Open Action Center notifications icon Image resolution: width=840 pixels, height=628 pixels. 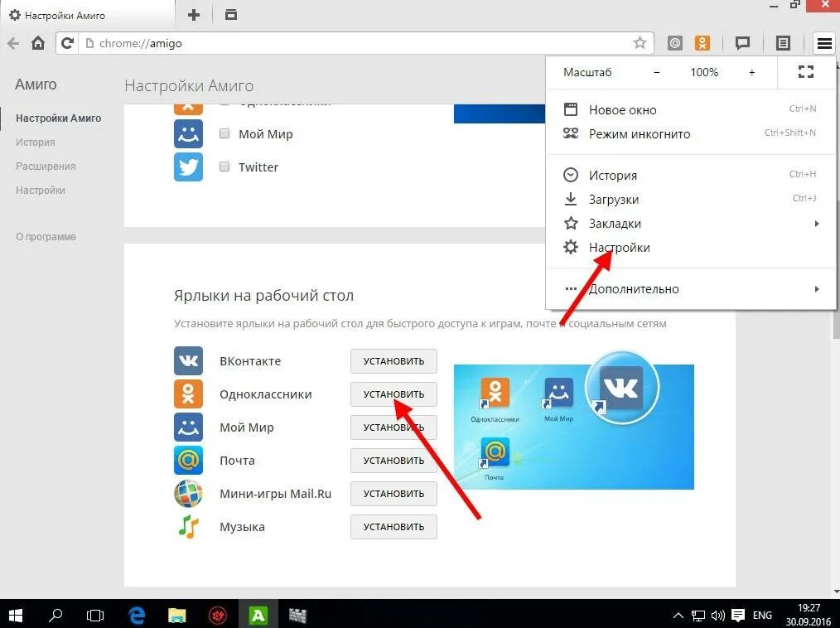(737, 615)
